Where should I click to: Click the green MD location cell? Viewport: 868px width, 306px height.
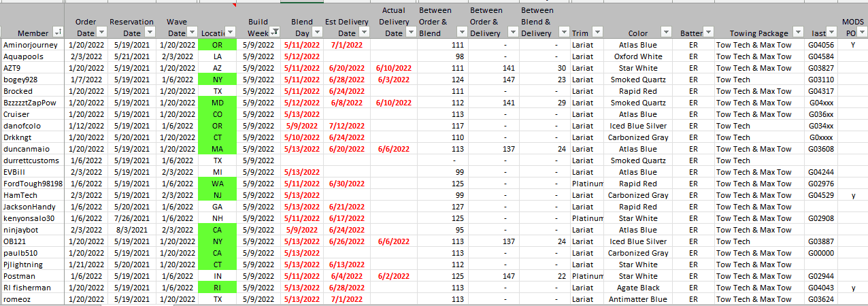point(218,103)
